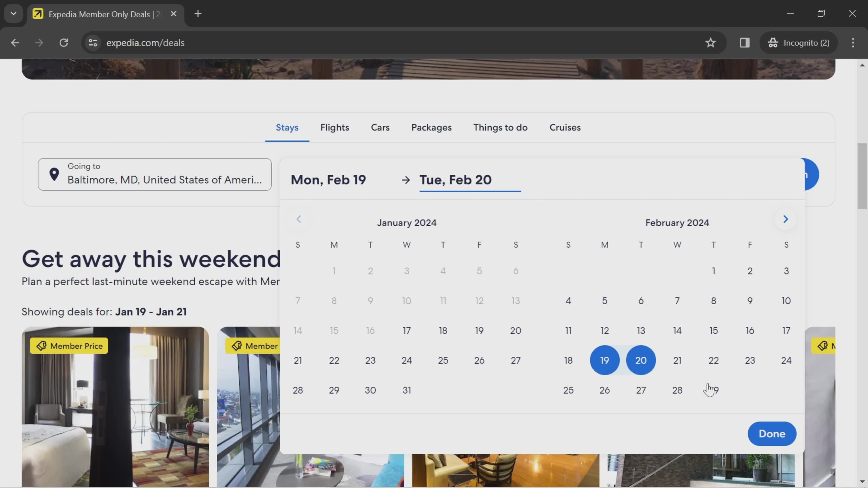Click the Member Price tag on first hotel card

[69, 346]
